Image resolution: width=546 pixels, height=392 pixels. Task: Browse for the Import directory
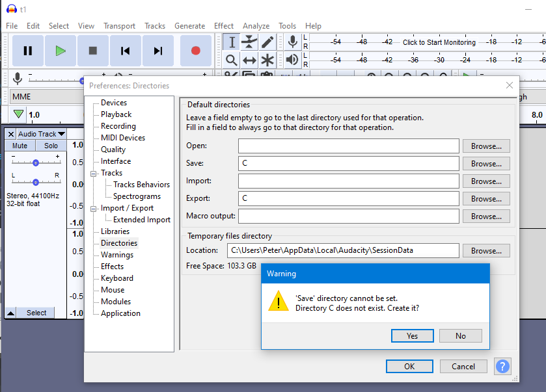point(486,181)
